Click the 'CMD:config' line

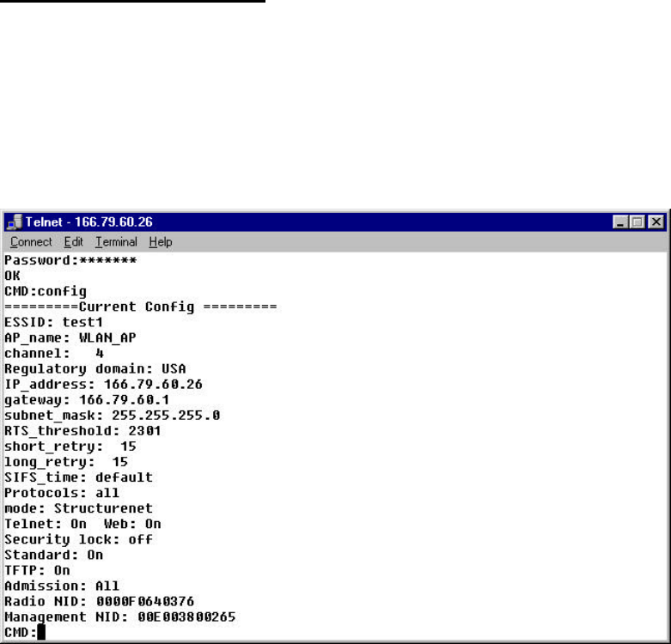(46, 292)
